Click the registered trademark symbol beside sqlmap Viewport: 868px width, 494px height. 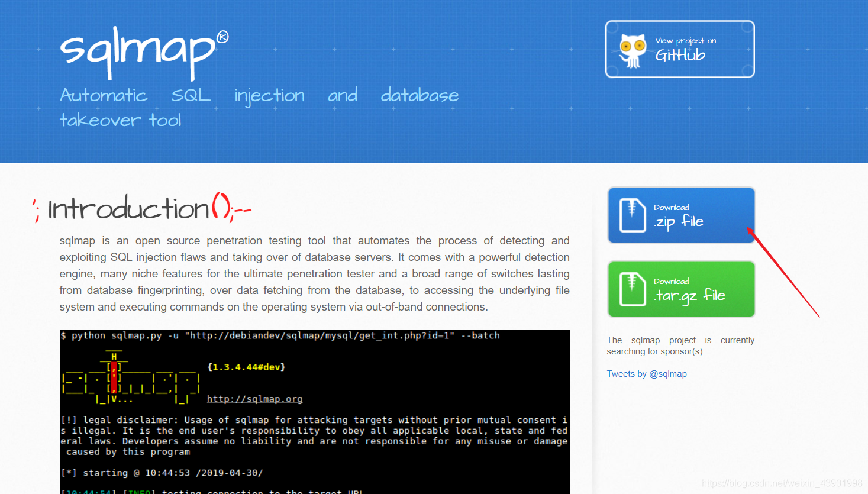point(222,37)
